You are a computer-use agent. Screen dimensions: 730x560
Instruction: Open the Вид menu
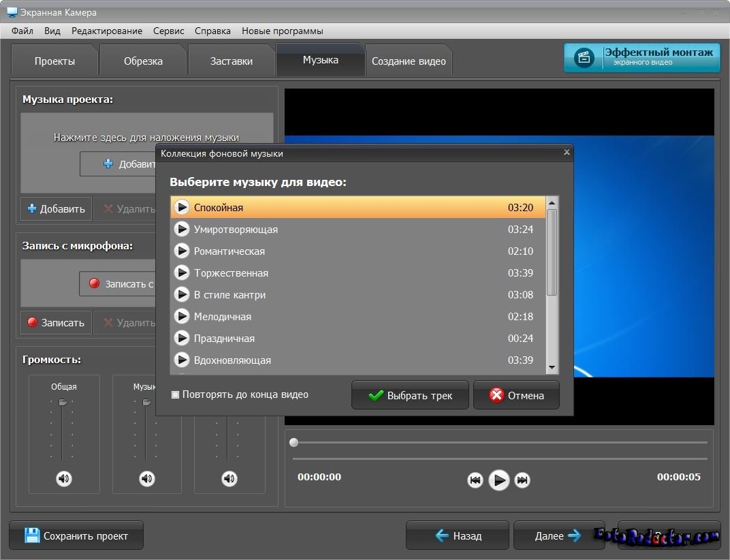click(52, 31)
